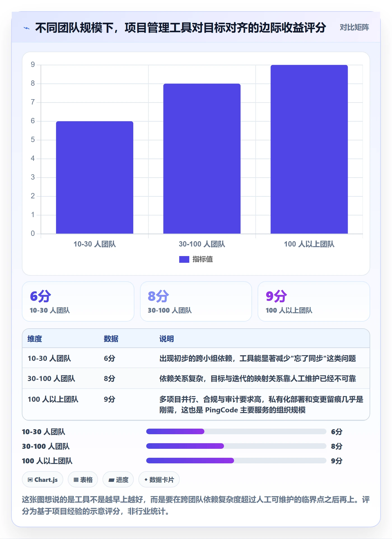Click the table description starting with 多项目并行
392x539 pixels.
point(261,405)
